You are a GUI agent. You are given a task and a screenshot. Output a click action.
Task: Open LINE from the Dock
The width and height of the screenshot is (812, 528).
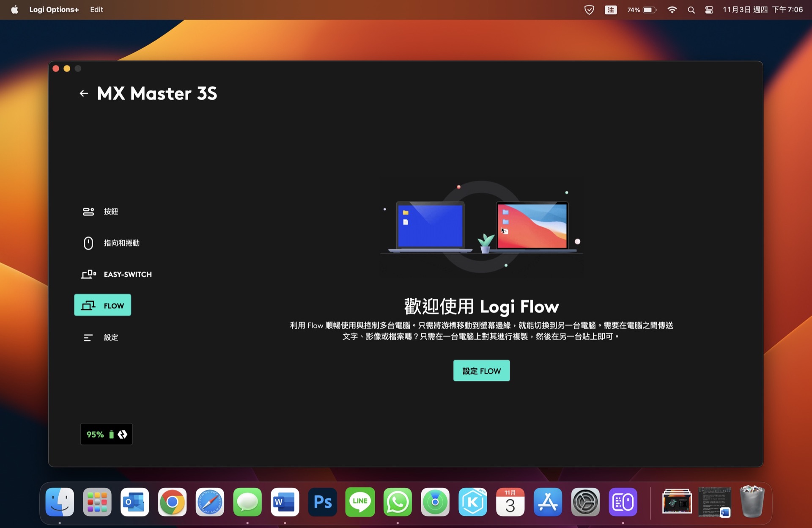(x=360, y=502)
